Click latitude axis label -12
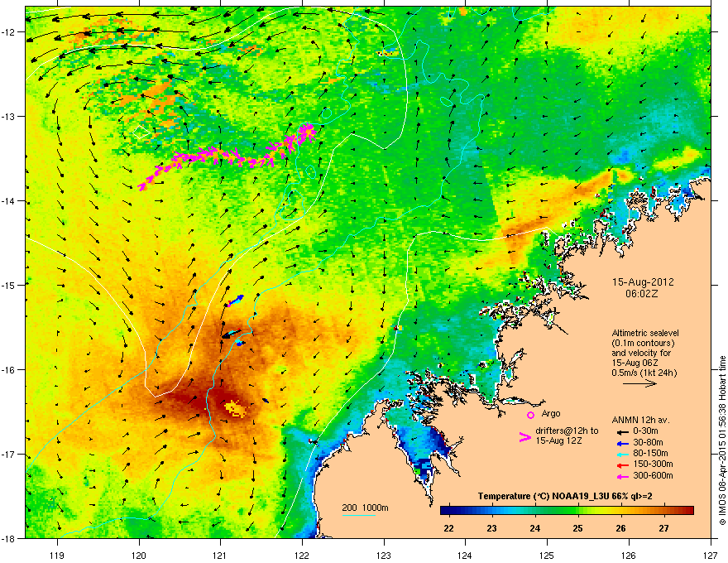 (x=9, y=32)
